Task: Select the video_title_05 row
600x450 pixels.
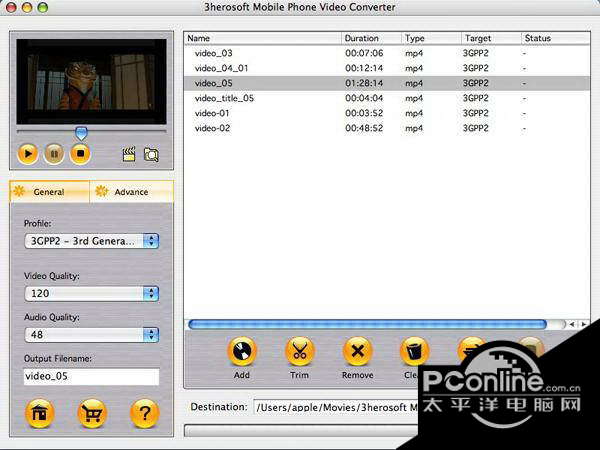Action: pos(387,98)
